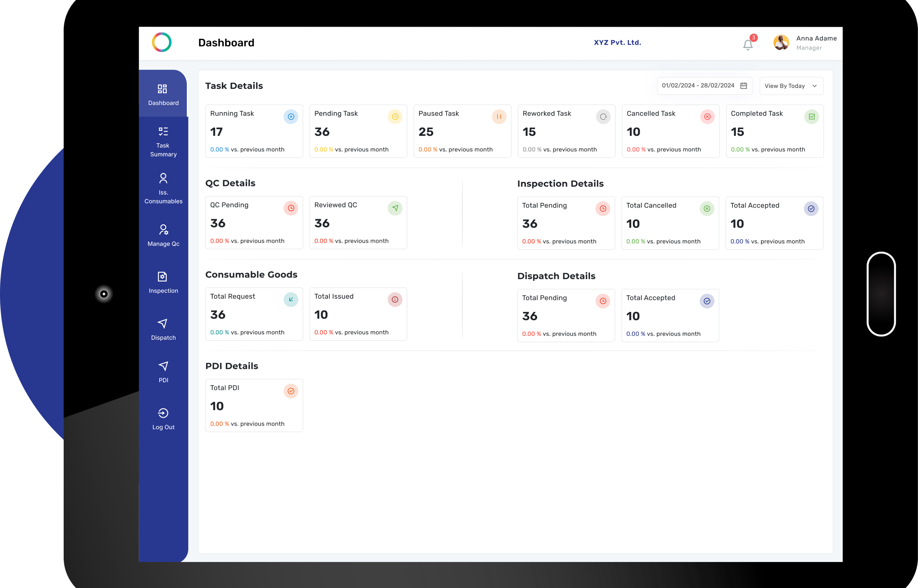Click the notification bell icon

pos(748,45)
